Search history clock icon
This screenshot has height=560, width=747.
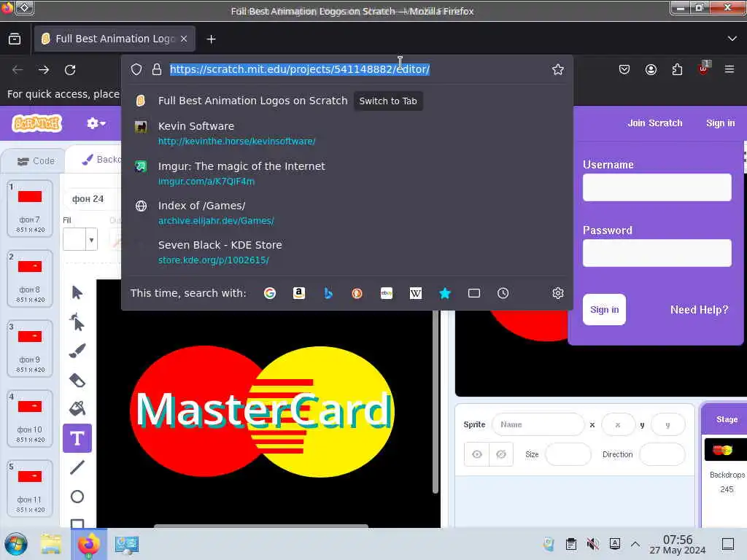tap(503, 293)
